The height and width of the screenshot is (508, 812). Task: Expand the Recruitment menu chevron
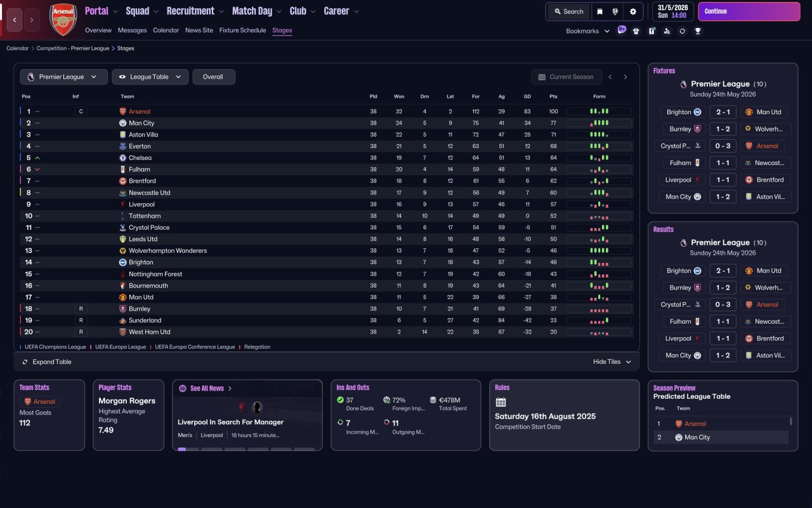221,11
